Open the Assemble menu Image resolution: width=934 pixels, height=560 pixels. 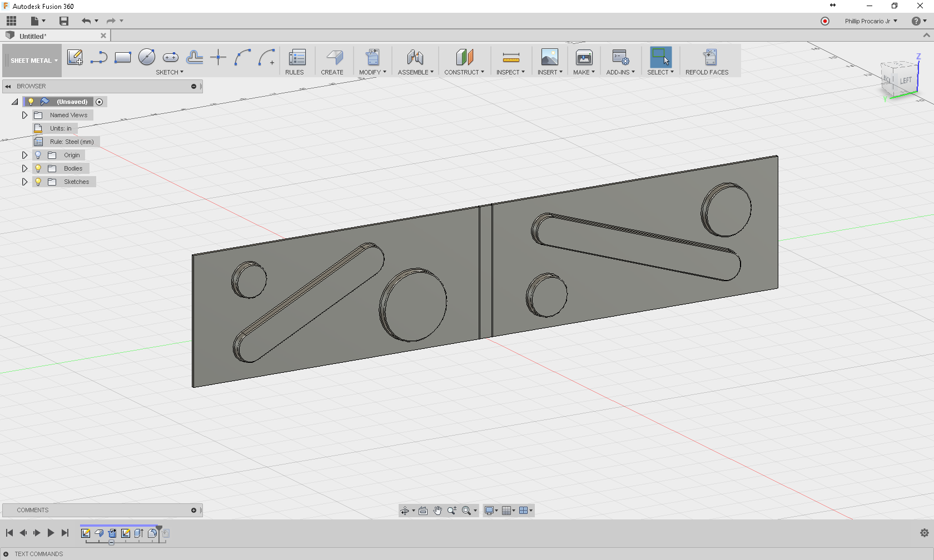coord(415,72)
